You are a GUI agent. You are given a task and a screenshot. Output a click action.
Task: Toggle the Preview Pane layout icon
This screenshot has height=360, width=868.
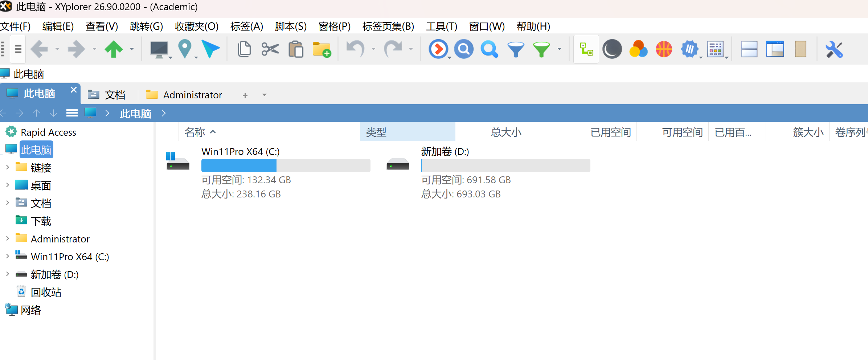[x=775, y=49]
